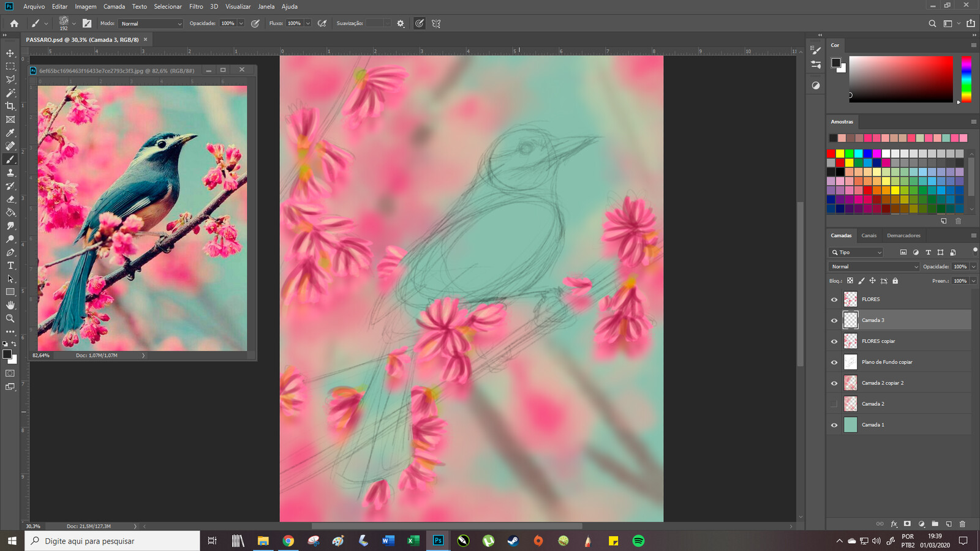
Task: Select the Eyedropper tool
Action: (x=10, y=133)
